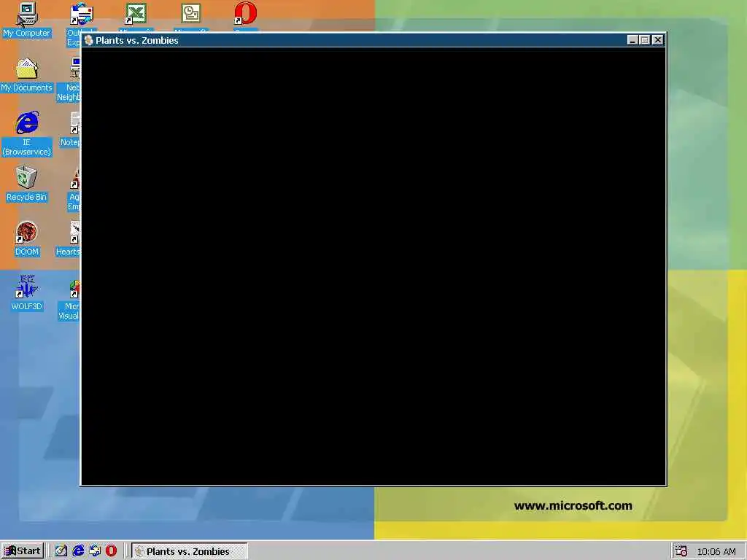Open the Start menu

pyautogui.click(x=23, y=551)
